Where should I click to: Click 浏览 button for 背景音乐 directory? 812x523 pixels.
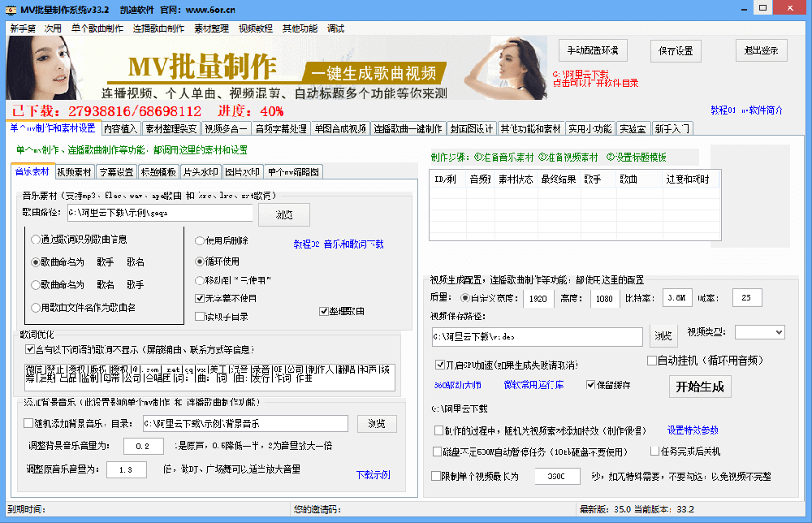pyautogui.click(x=377, y=424)
